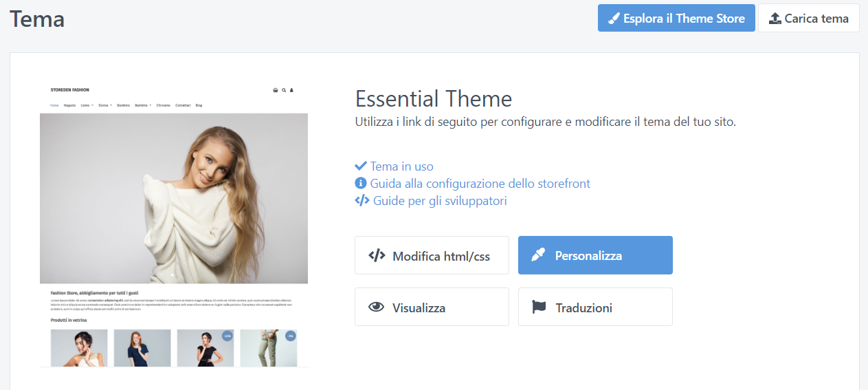The width and height of the screenshot is (868, 390).
Task: Click the eye icon in Visualizza button
Action: pyautogui.click(x=376, y=307)
